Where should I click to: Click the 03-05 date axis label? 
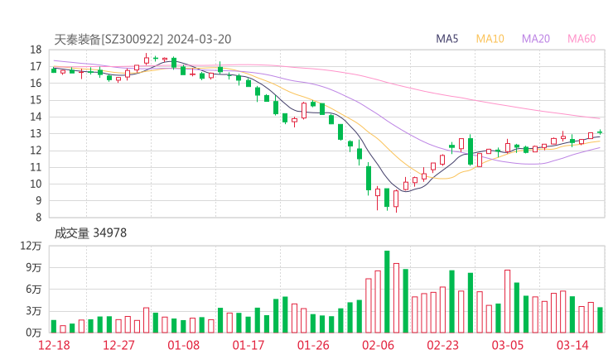508,345
